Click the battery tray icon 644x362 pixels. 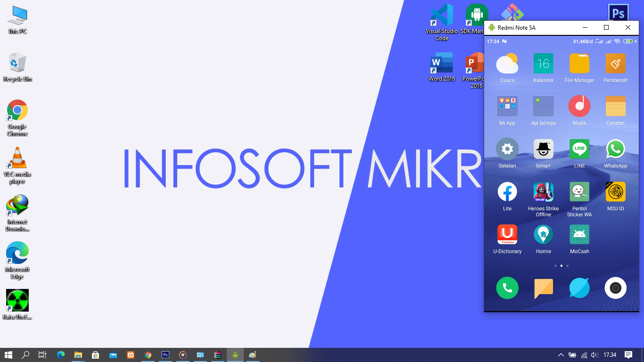pos(572,355)
